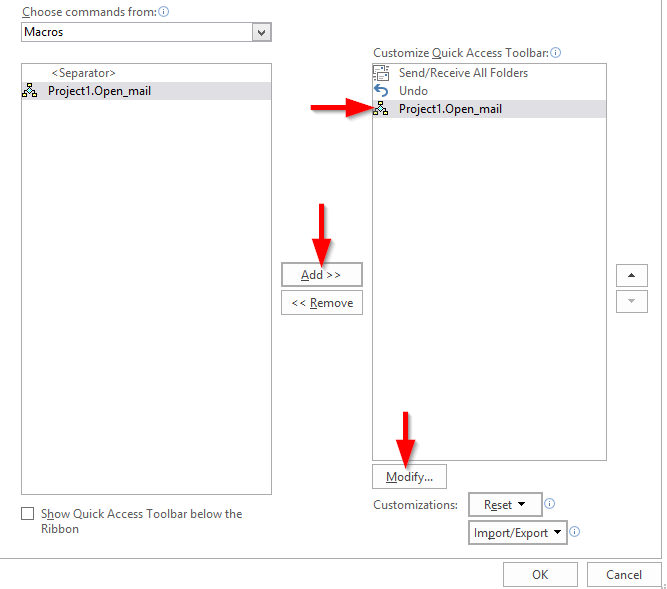This screenshot has width=667, height=589.
Task: Click info icon next to Import/Export
Action: [574, 532]
